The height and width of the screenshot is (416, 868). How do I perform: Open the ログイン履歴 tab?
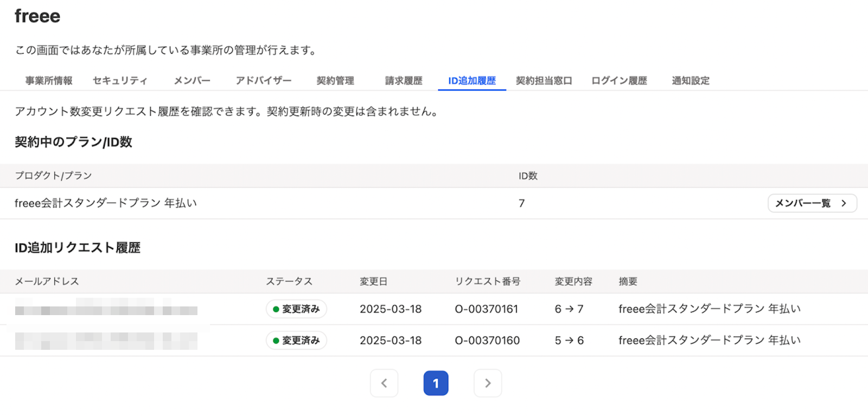click(619, 81)
